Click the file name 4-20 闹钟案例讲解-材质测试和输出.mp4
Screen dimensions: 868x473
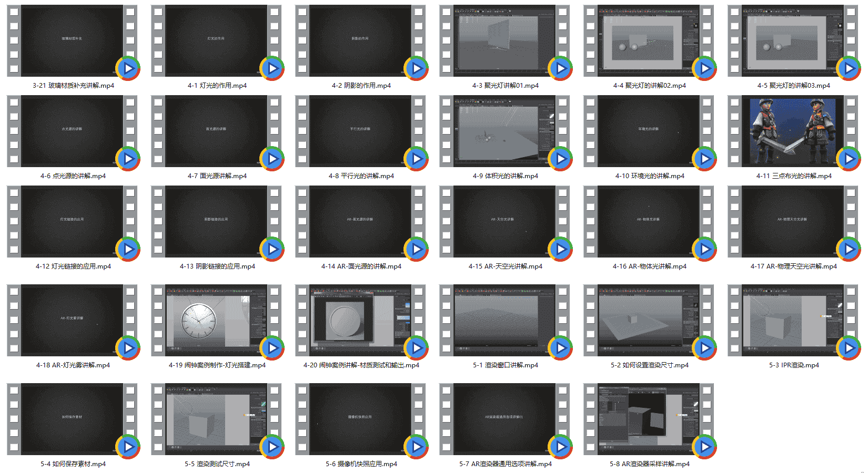(x=361, y=365)
